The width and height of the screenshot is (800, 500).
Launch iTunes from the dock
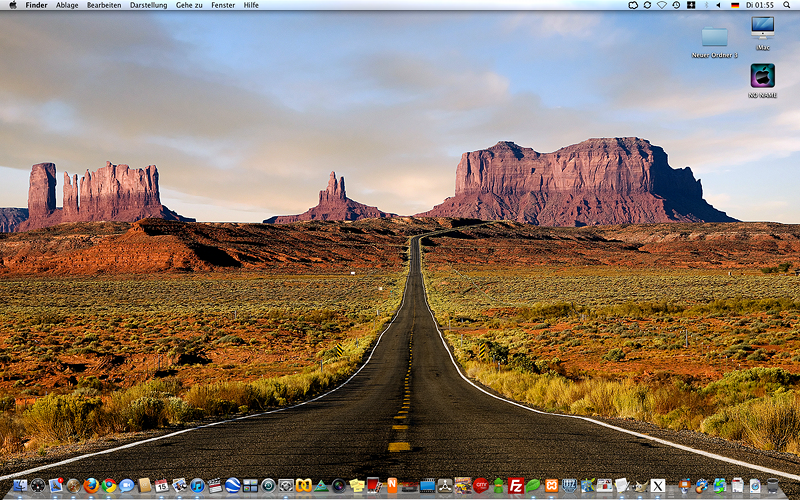197,486
